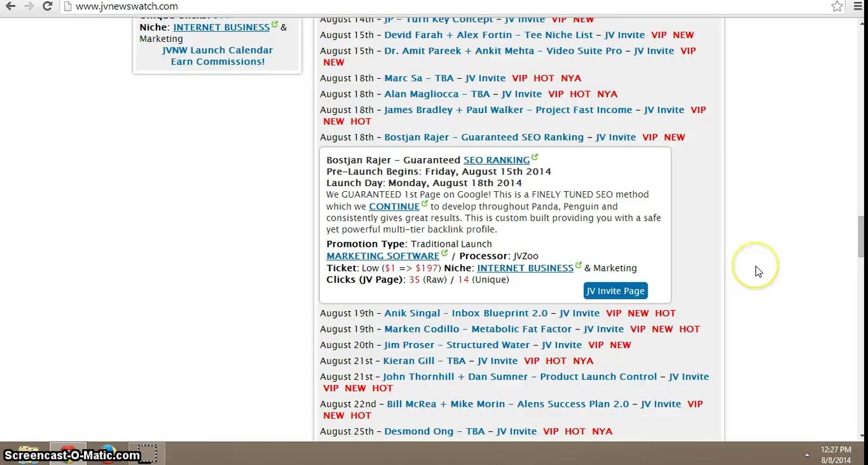Open Devid Farah + Alex Fortin – Tee Niche List

point(489,35)
